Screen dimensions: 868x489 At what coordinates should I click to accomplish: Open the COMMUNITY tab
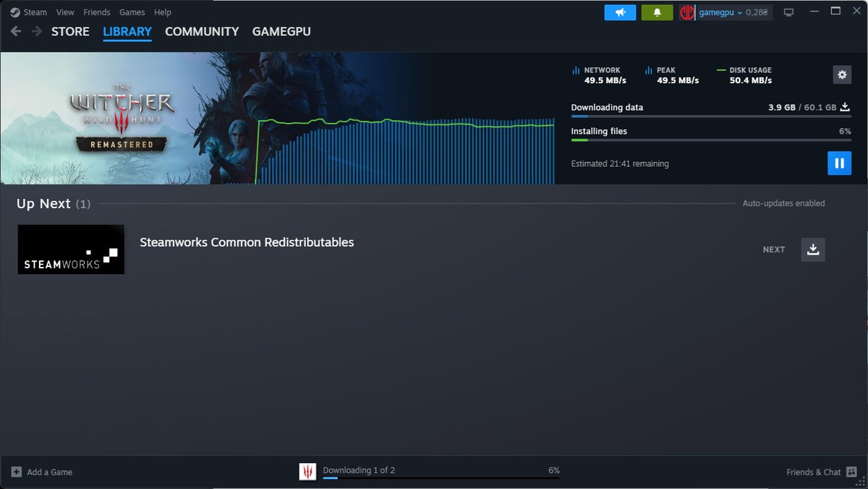tap(202, 32)
